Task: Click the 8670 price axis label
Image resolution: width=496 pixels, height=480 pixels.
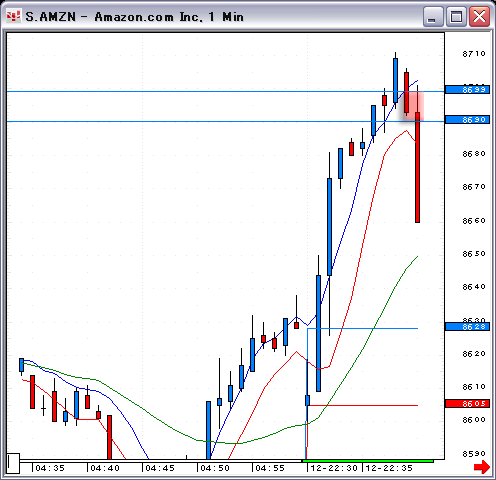Action: pyautogui.click(x=474, y=187)
